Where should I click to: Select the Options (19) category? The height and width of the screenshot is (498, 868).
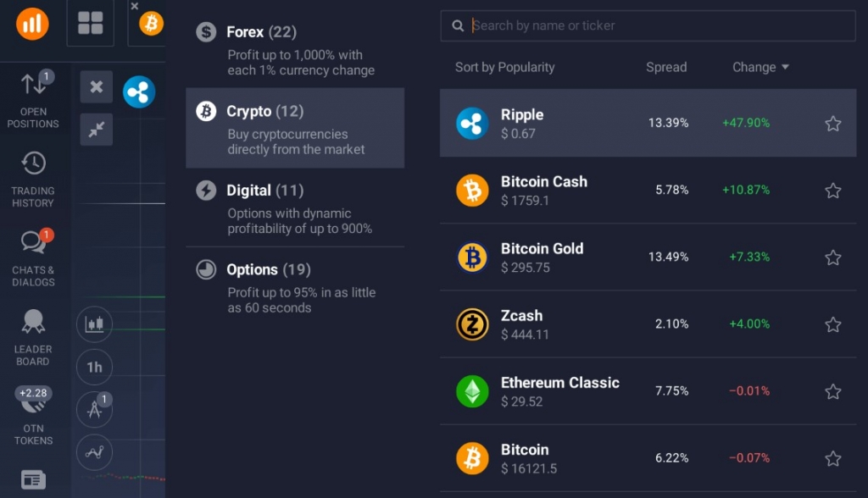(x=295, y=288)
